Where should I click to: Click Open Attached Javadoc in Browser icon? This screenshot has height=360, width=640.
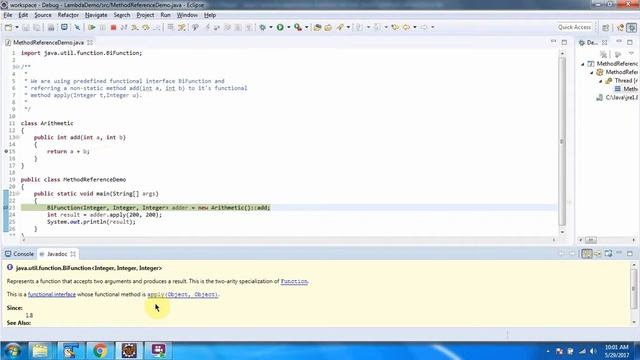[x=609, y=254]
